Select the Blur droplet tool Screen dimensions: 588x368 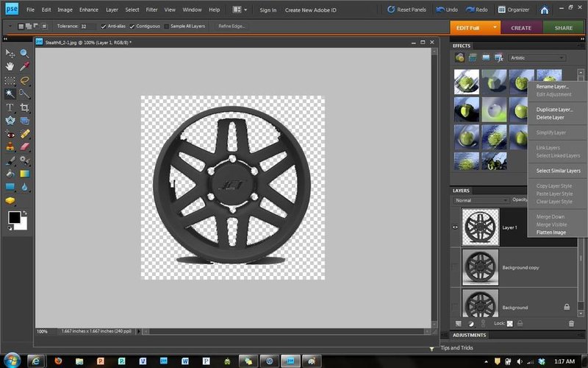click(x=24, y=187)
